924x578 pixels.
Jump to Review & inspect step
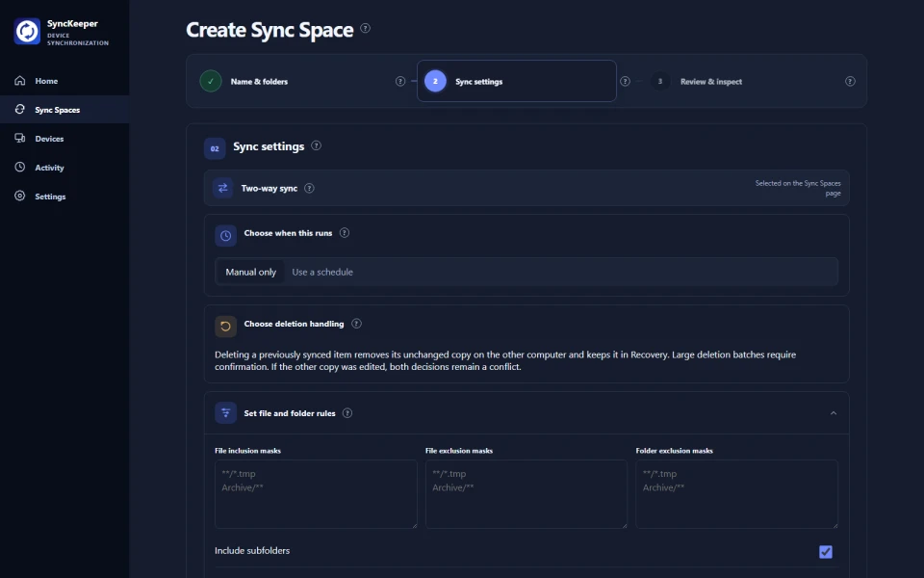(x=741, y=81)
